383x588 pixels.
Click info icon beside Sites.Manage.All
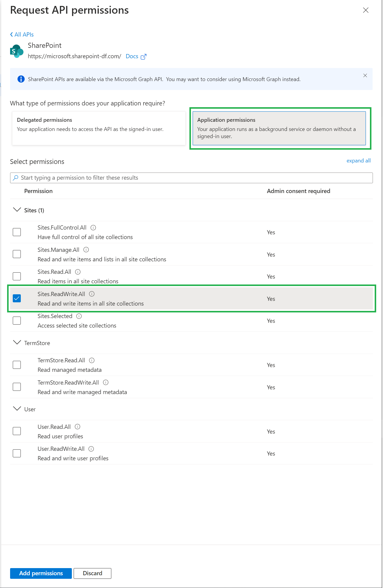[86, 250]
